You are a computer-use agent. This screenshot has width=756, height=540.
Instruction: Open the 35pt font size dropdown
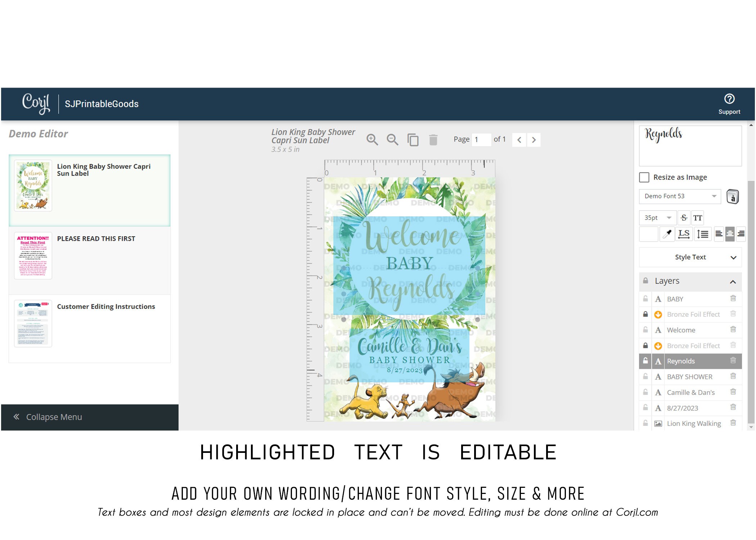pos(657,218)
